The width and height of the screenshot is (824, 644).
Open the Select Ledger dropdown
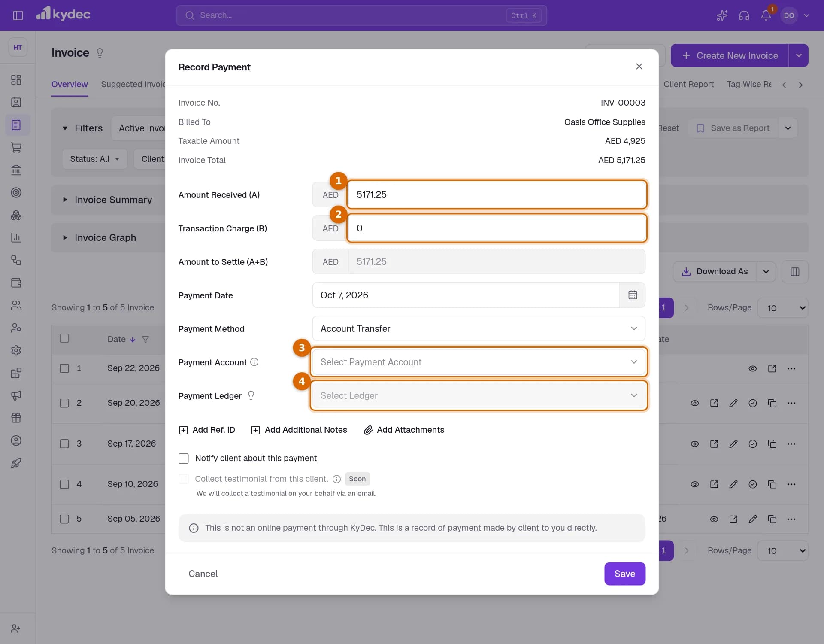pos(479,395)
